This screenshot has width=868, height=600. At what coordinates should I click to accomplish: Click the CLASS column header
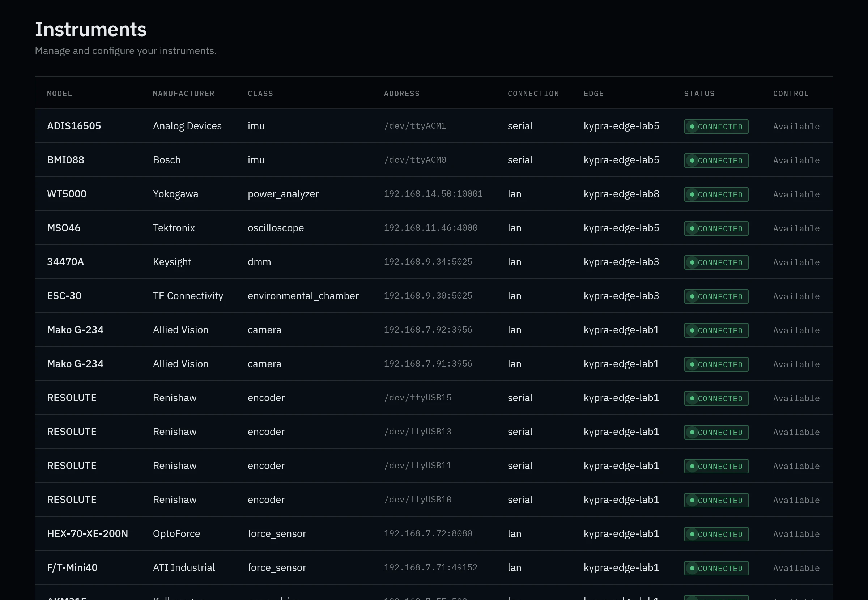(x=260, y=94)
